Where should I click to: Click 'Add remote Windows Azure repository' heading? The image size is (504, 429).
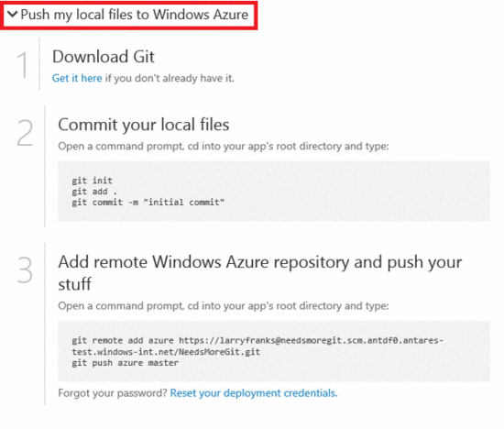[x=260, y=272]
